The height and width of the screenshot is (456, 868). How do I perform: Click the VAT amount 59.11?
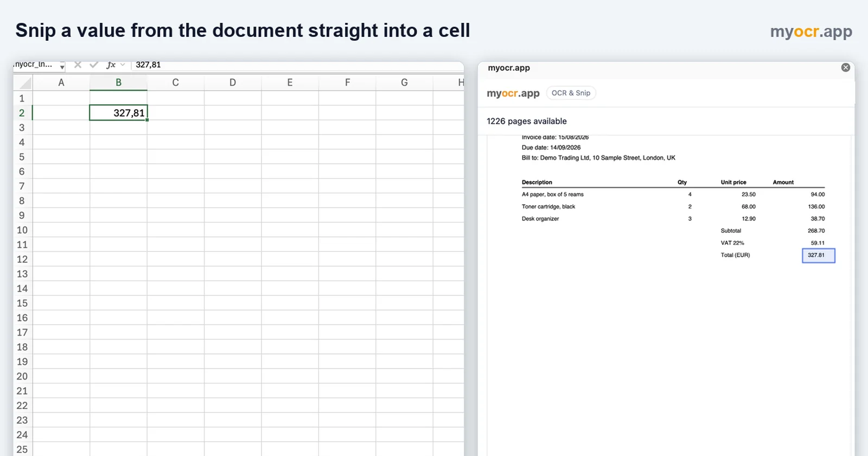click(818, 243)
